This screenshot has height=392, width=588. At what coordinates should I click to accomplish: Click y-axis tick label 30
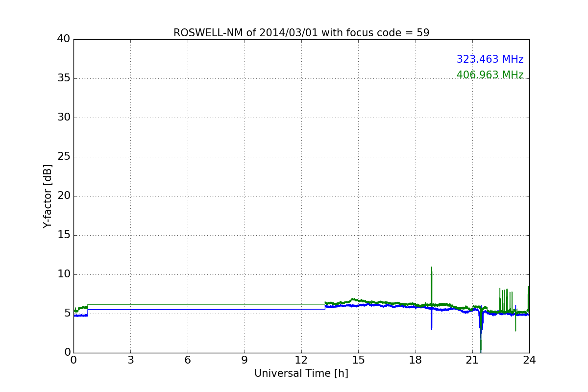coord(64,118)
